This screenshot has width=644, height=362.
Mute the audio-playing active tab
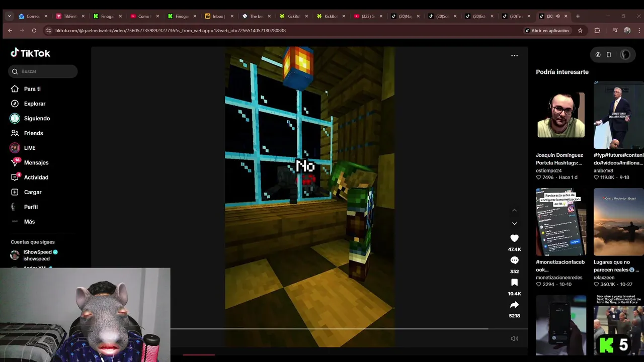[x=557, y=16]
